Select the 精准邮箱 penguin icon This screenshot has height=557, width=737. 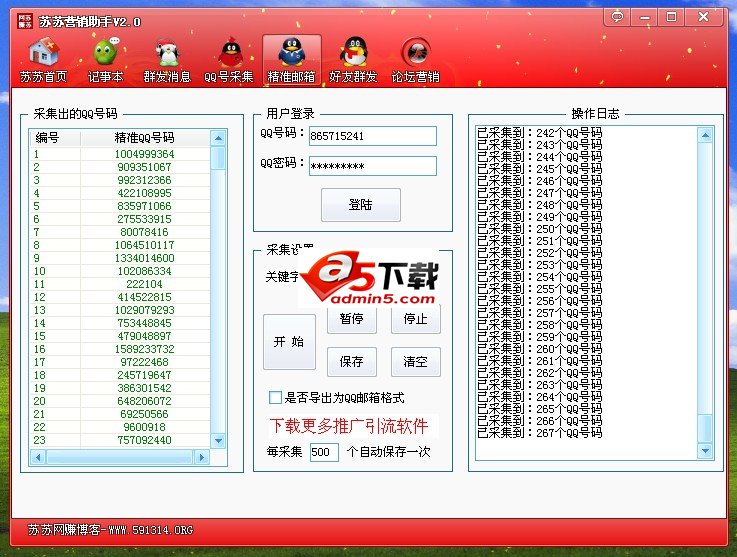pos(291,61)
